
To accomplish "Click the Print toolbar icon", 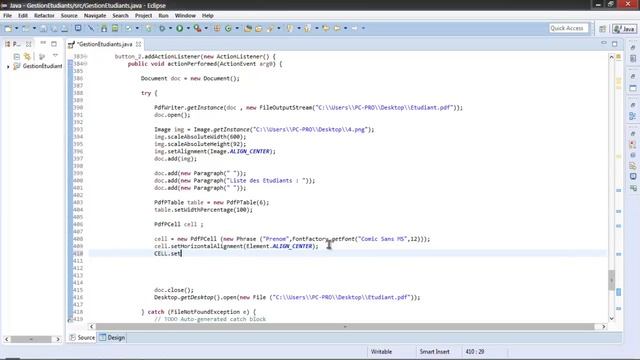I will tap(64, 28).
